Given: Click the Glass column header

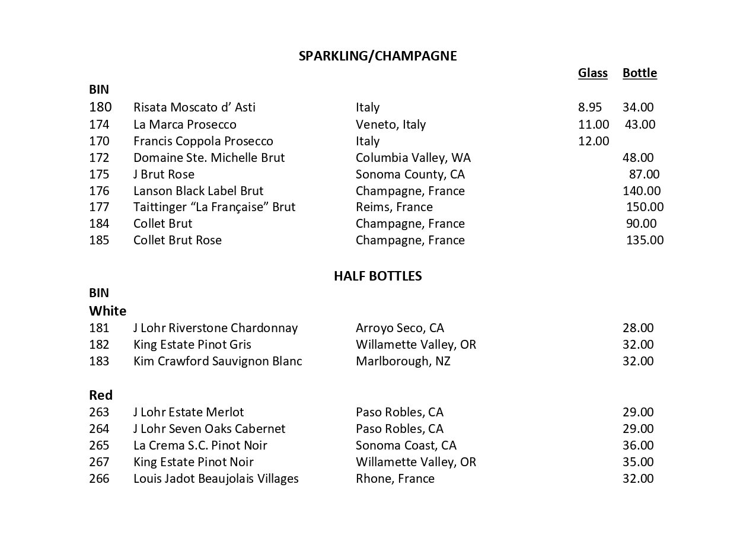Looking at the screenshot, I should (x=592, y=73).
